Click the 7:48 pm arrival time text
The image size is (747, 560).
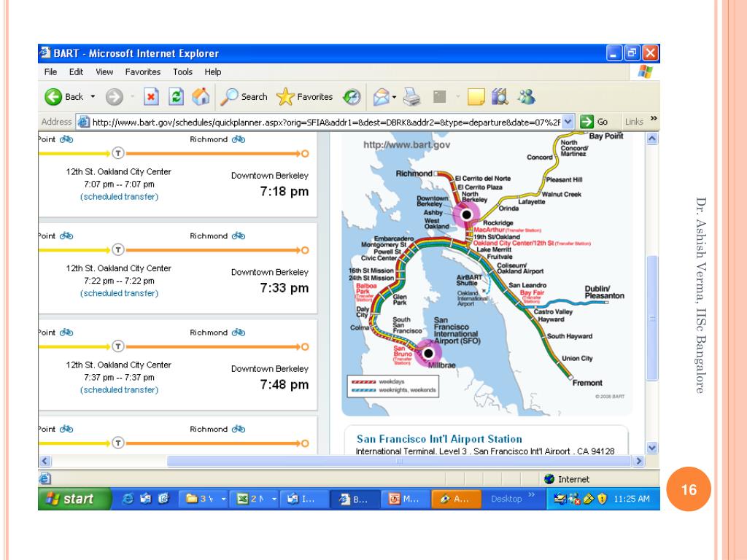(x=285, y=385)
